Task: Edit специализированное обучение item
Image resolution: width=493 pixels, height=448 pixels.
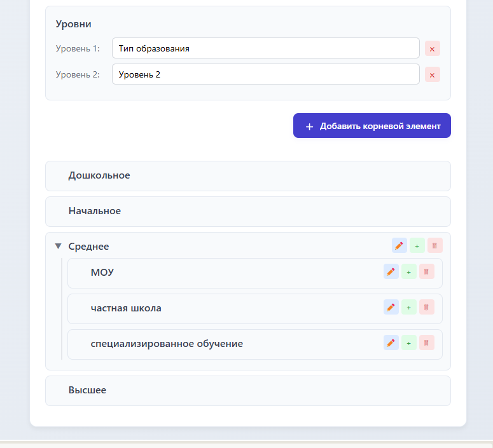Action: pyautogui.click(x=391, y=343)
